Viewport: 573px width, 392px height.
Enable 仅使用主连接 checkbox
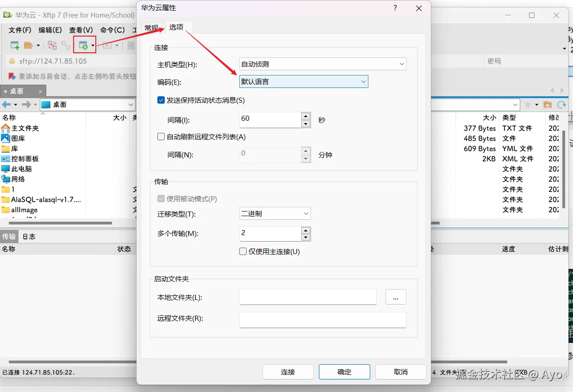243,251
